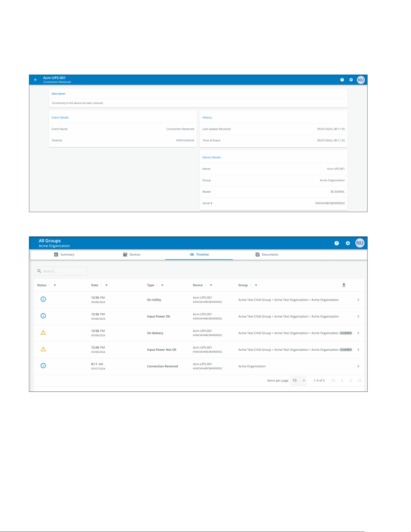This screenshot has width=411, height=532.
Task: Expand Connection Restored row chevron
Action: [358, 366]
